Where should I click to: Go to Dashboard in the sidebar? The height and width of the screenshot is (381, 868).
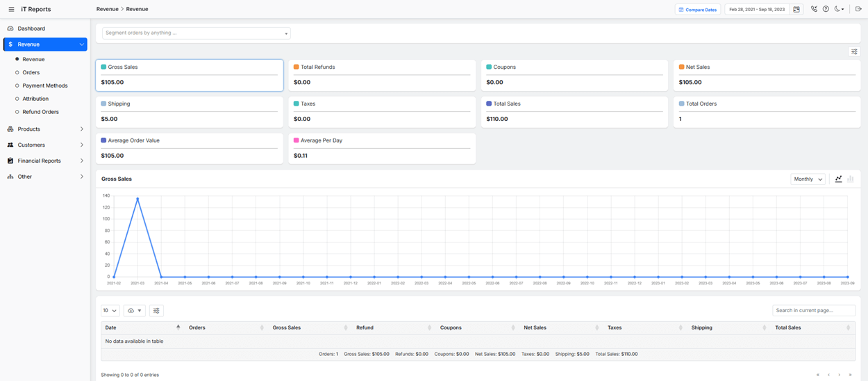coord(31,29)
